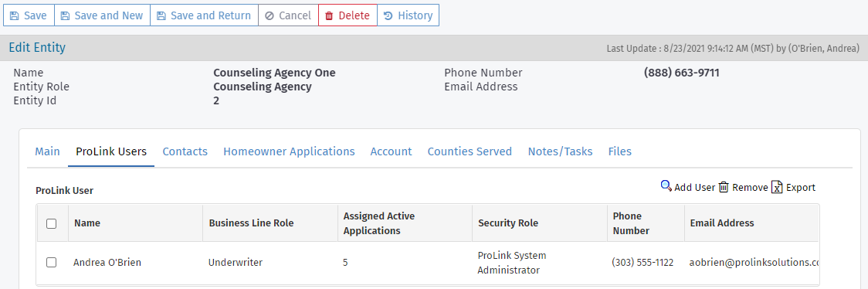This screenshot has width=868, height=289.
Task: Click the Delete trash can icon
Action: [x=329, y=15]
